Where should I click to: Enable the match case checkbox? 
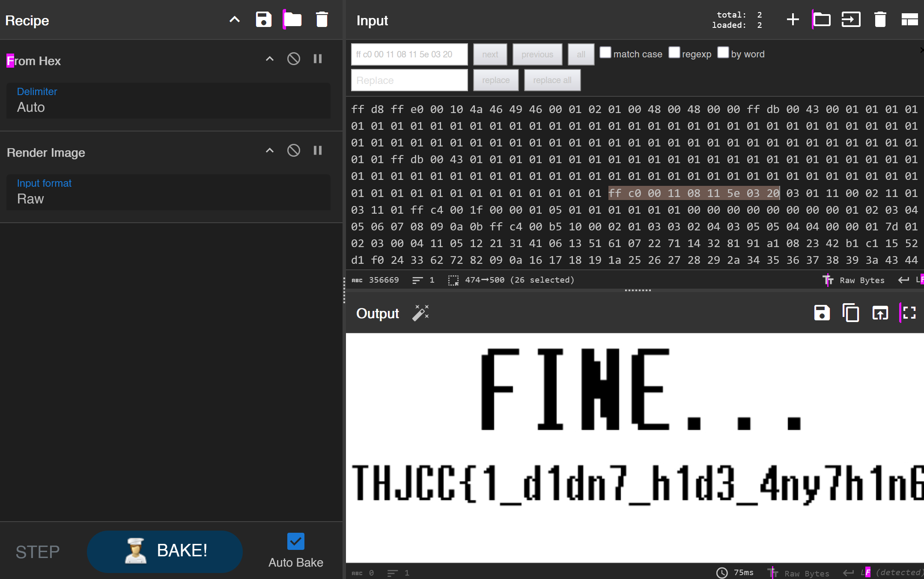[605, 53]
